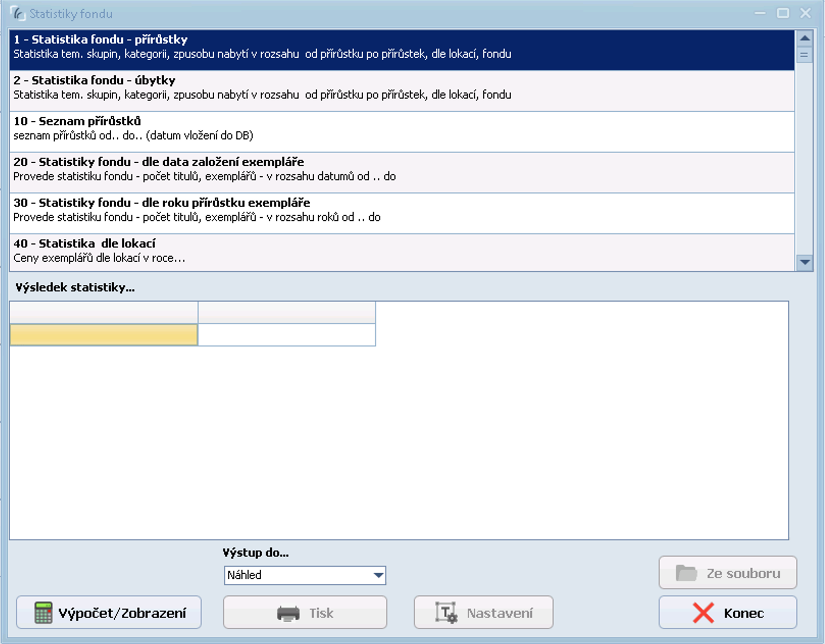This screenshot has width=825, height=644.
Task: Choose '40 - Statistika dle lokací' entry
Action: click(402, 253)
